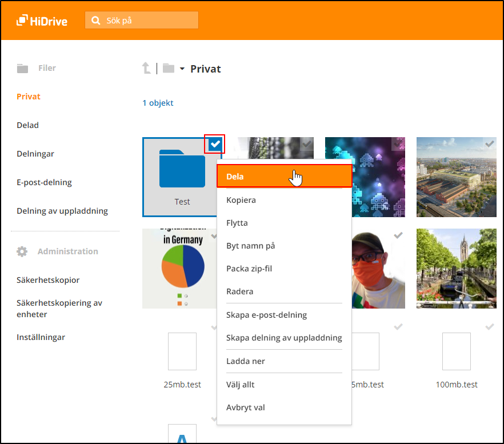
Task: Click the Filer folder icon in sidebar
Action: click(x=22, y=69)
